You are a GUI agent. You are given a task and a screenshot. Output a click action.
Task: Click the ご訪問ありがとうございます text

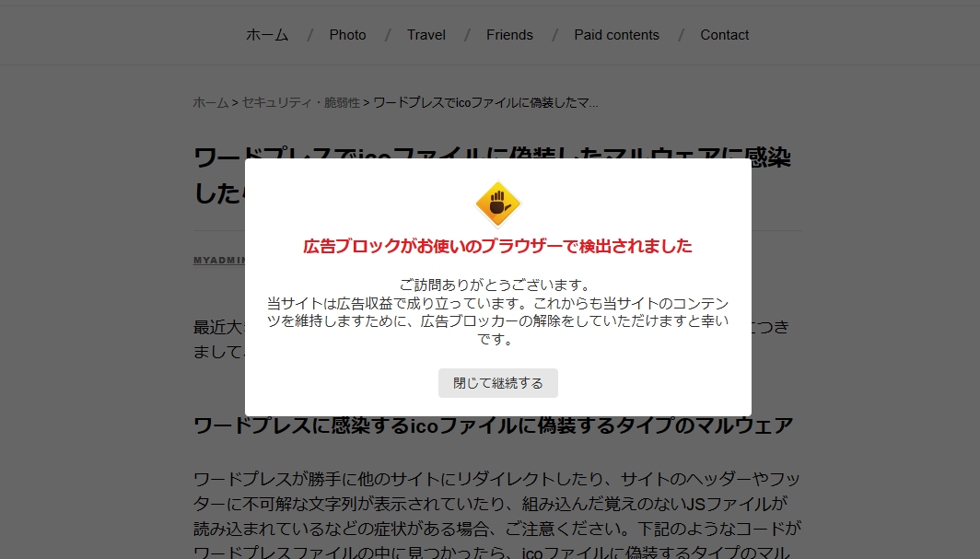(497, 285)
